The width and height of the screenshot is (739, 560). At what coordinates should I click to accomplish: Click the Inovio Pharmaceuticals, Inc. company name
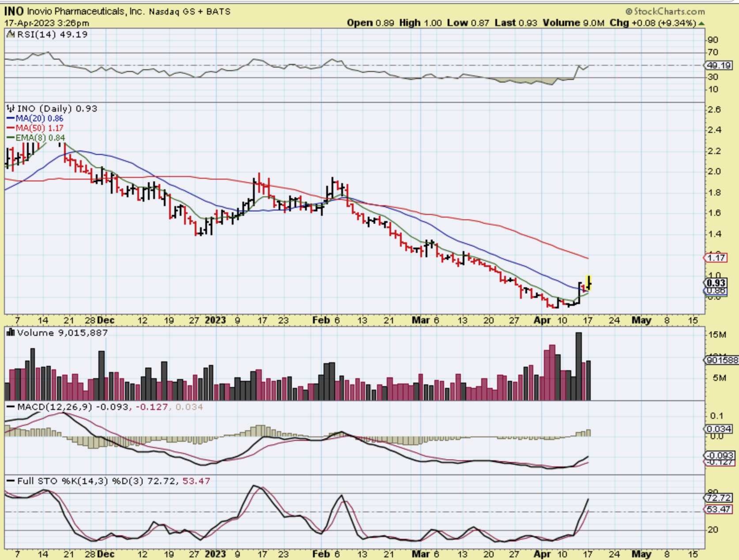[x=86, y=11]
